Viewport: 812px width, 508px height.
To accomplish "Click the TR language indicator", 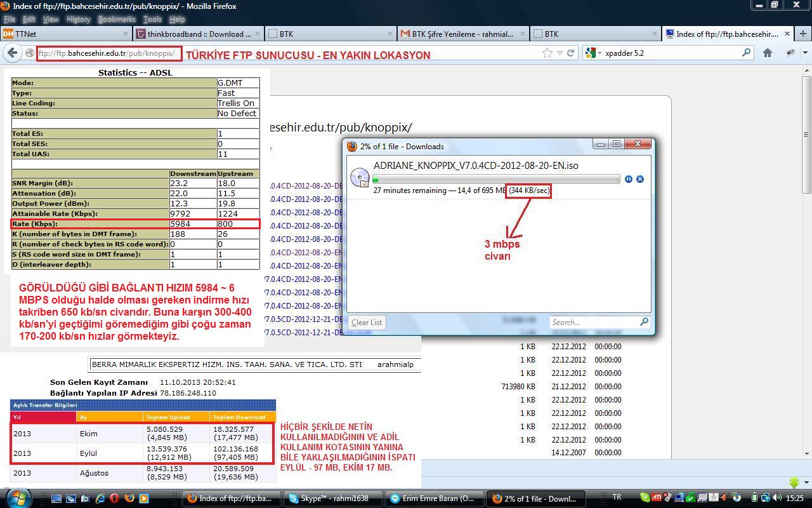I will pos(617,497).
